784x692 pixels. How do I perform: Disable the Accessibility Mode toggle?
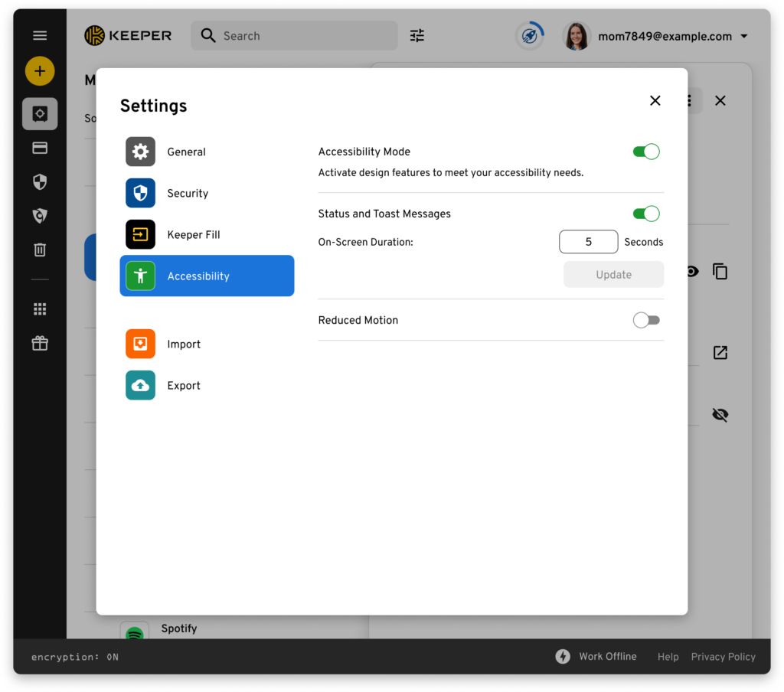click(x=645, y=152)
